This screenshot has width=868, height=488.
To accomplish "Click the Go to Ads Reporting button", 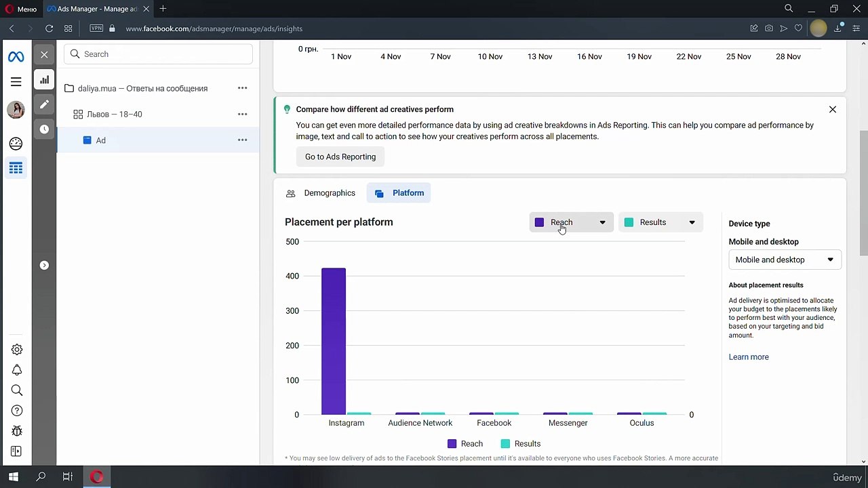I will pyautogui.click(x=340, y=157).
